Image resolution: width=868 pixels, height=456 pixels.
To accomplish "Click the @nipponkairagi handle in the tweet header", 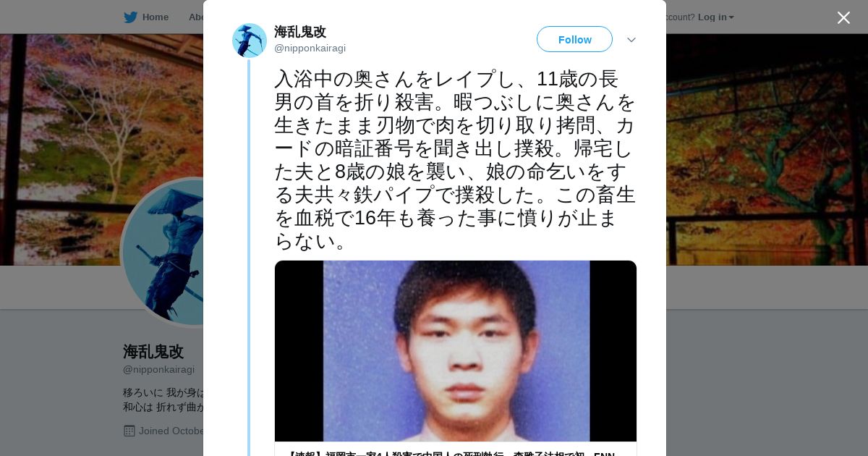I will click(310, 48).
